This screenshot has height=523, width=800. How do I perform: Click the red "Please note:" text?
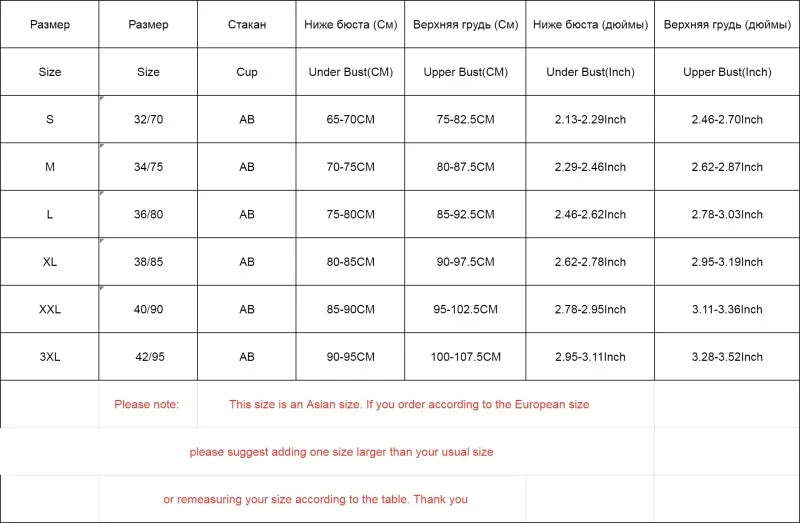click(147, 405)
